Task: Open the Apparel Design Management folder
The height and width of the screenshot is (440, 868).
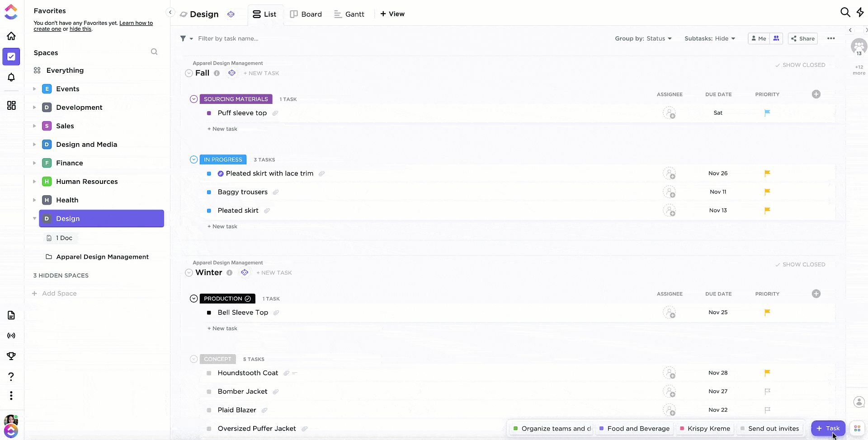Action: pyautogui.click(x=102, y=257)
